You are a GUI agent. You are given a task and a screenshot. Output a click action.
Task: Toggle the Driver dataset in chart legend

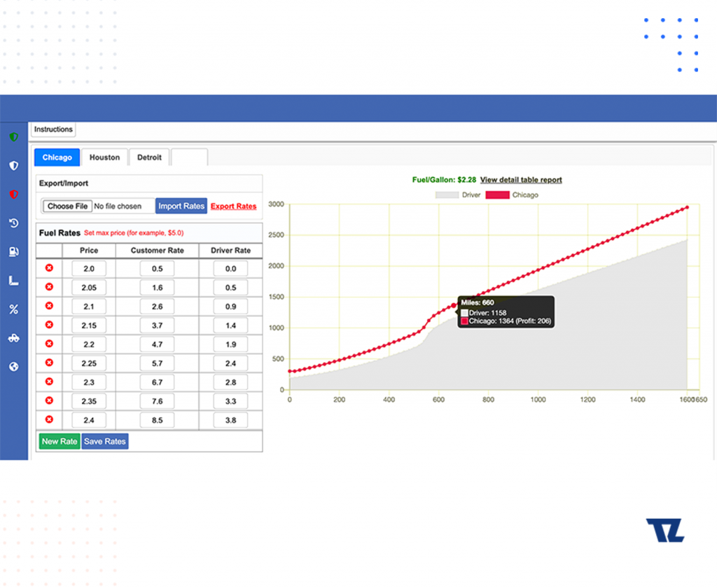pyautogui.click(x=458, y=195)
